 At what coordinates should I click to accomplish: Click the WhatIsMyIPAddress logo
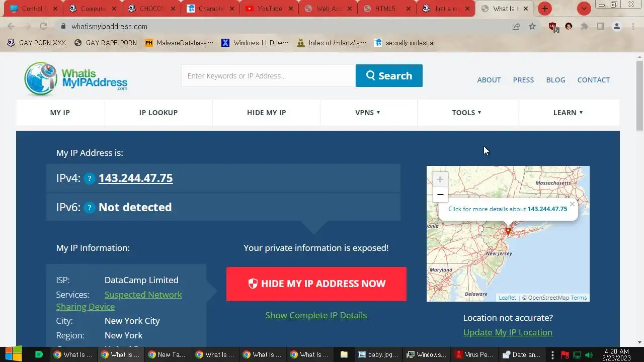coord(76,79)
